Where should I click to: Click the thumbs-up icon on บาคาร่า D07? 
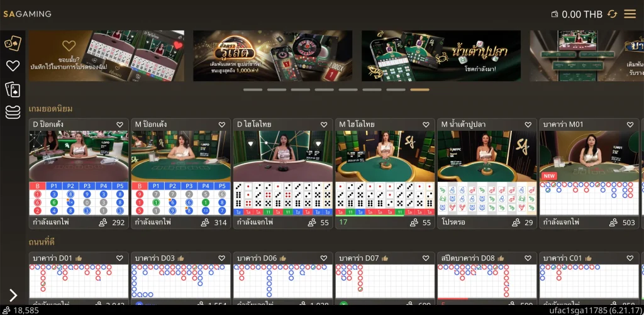click(386, 258)
